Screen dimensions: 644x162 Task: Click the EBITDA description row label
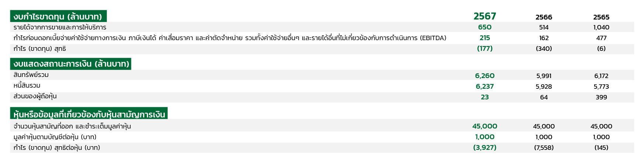click(230, 38)
